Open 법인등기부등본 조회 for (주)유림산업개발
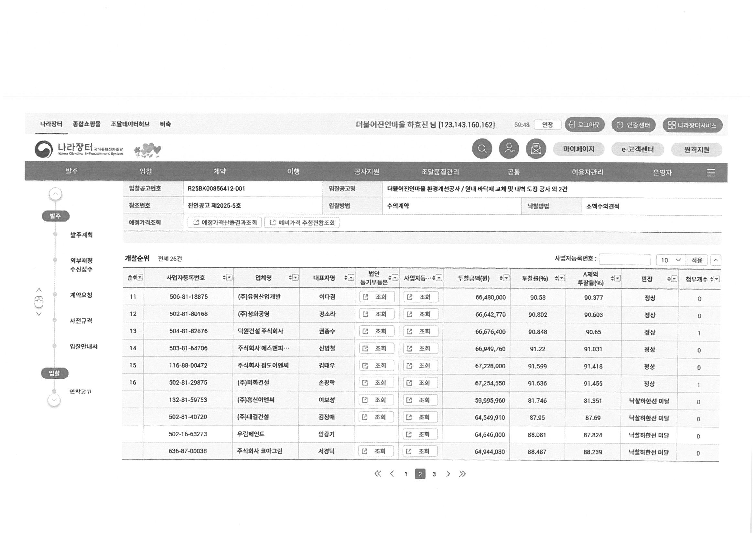The image size is (756, 535). 377,297
